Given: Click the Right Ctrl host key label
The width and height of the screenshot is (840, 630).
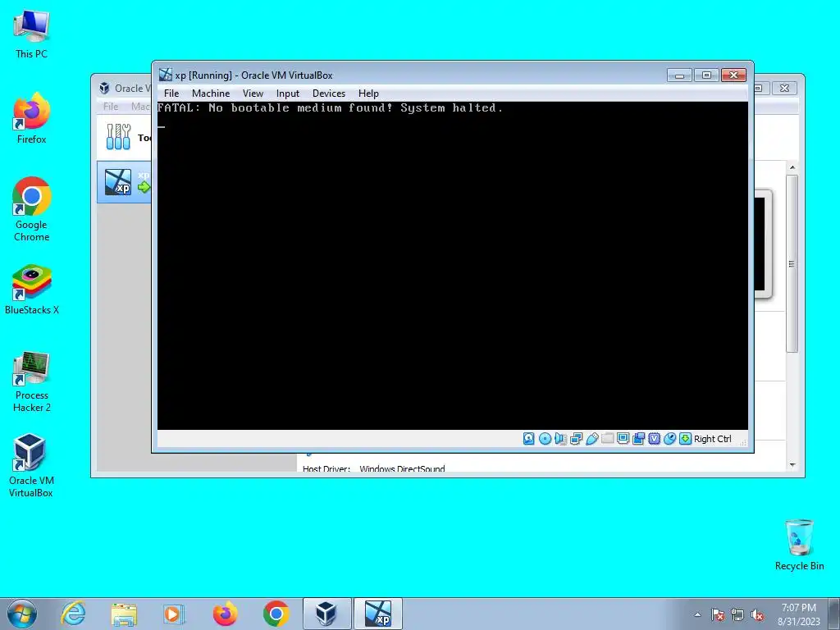Looking at the screenshot, I should pos(713,439).
